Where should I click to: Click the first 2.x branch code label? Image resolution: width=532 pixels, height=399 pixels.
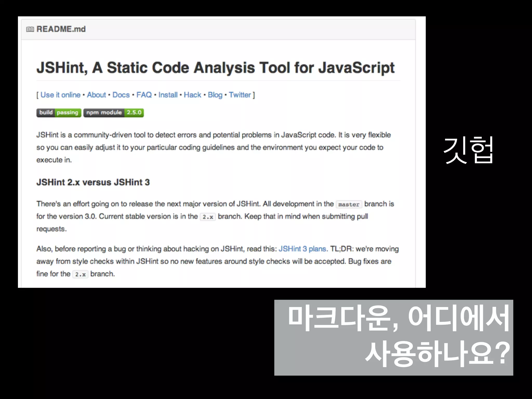(x=208, y=217)
